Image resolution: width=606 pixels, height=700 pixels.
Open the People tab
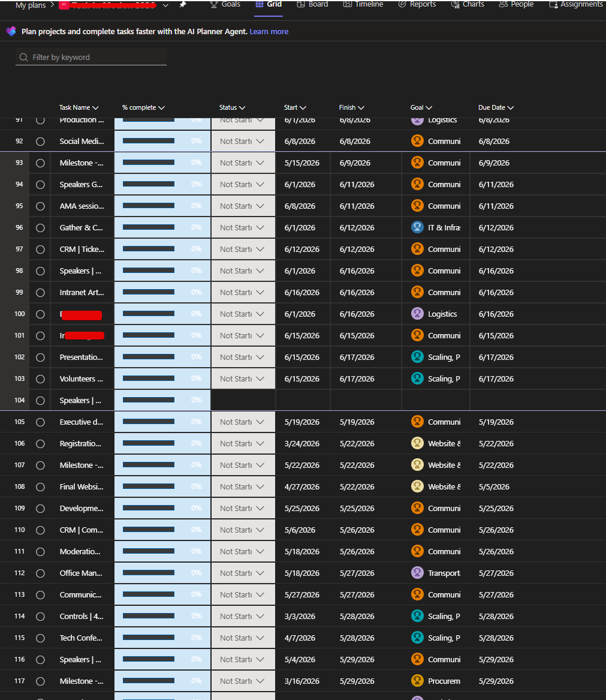[x=516, y=4]
